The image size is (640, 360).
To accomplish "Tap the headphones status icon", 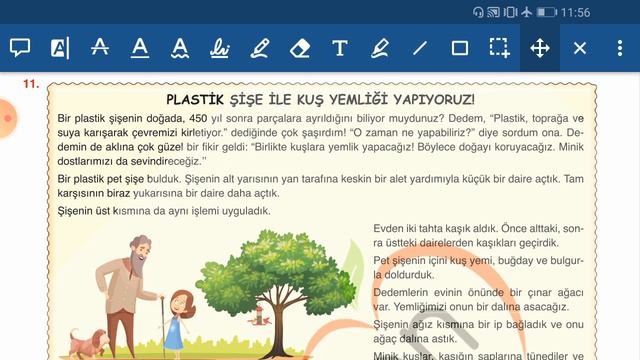I will click(x=478, y=12).
